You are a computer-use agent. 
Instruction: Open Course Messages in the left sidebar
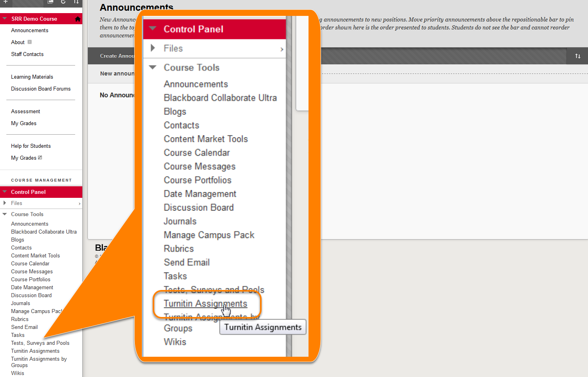point(32,271)
